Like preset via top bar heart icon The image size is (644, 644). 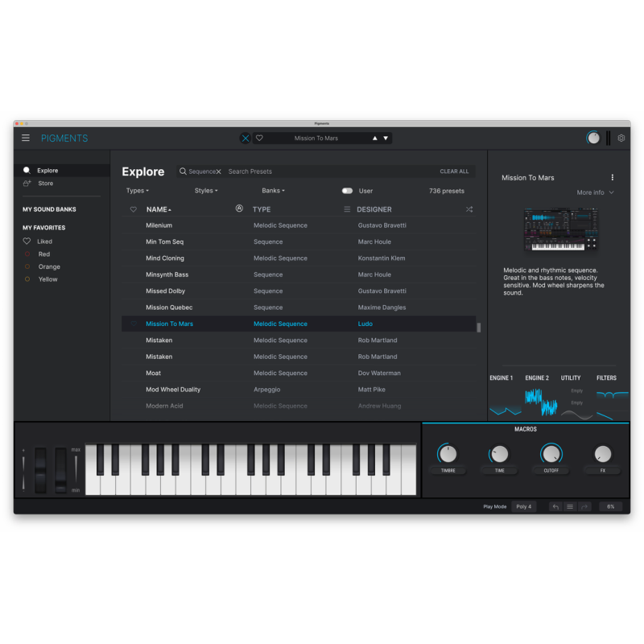259,138
